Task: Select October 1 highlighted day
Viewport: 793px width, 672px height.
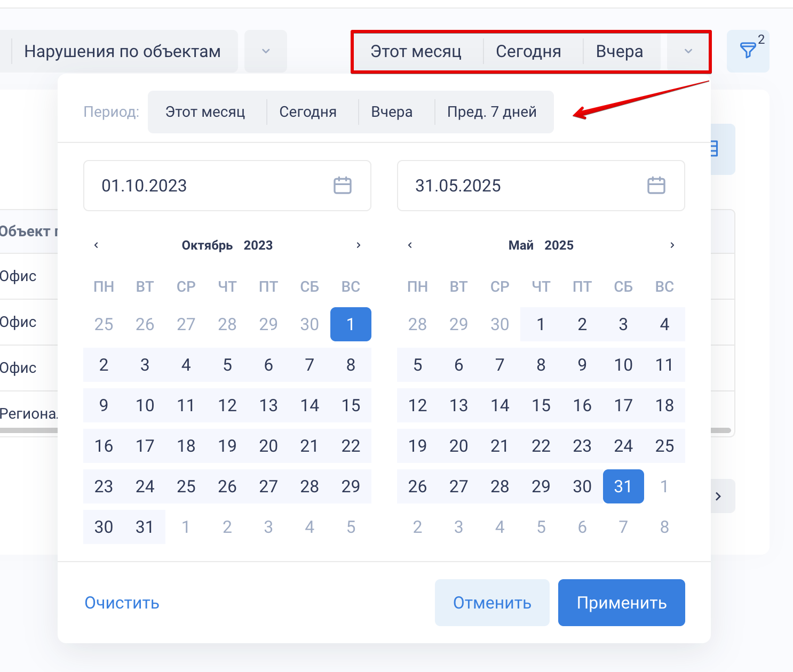Action: [351, 324]
